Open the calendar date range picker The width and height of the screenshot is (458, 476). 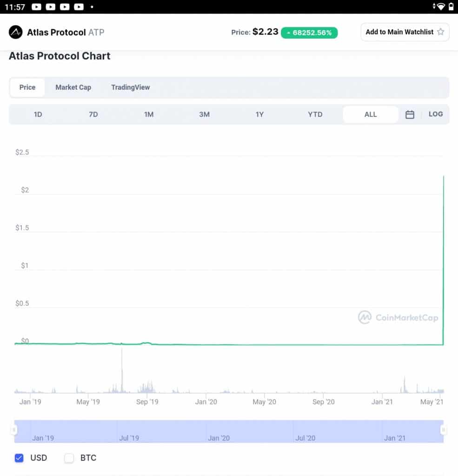410,114
